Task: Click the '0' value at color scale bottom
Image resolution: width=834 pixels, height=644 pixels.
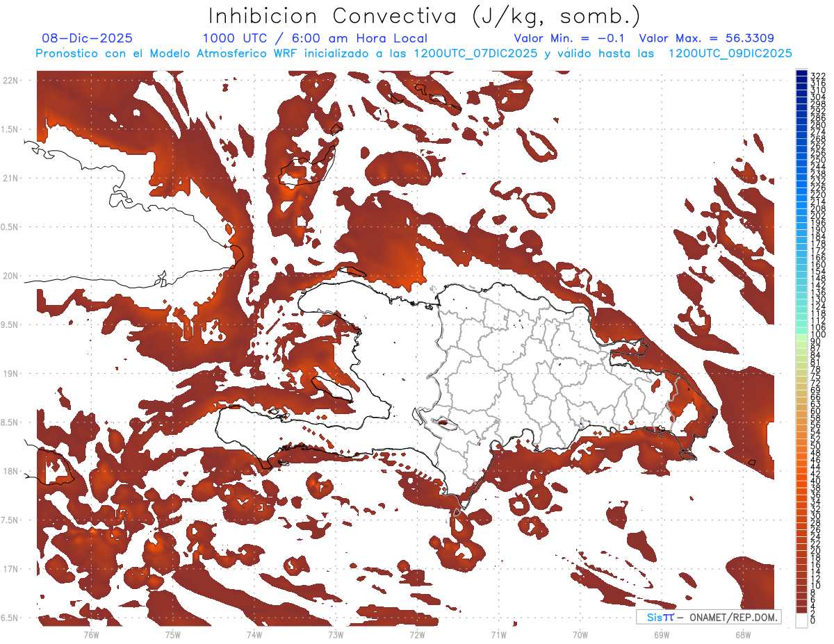Action: tap(813, 620)
